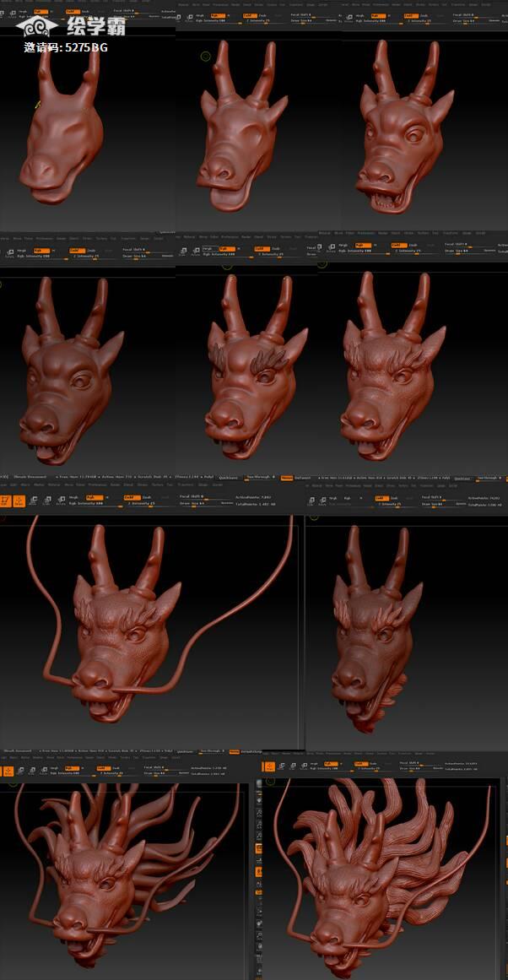Toggle Zsub in detailed mane panel toolbar
508x980 pixels.
(373, 763)
